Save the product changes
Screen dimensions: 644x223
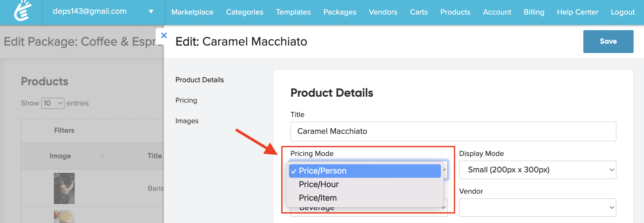pyautogui.click(x=608, y=41)
